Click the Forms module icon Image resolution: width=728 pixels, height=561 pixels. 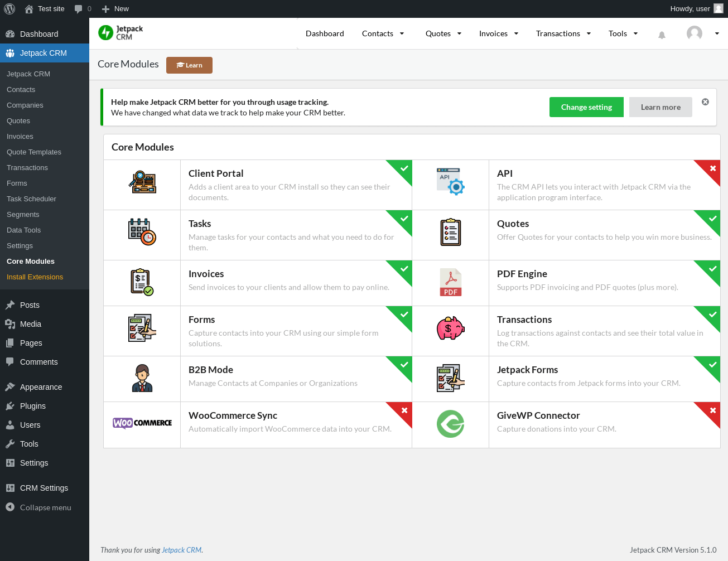(142, 328)
